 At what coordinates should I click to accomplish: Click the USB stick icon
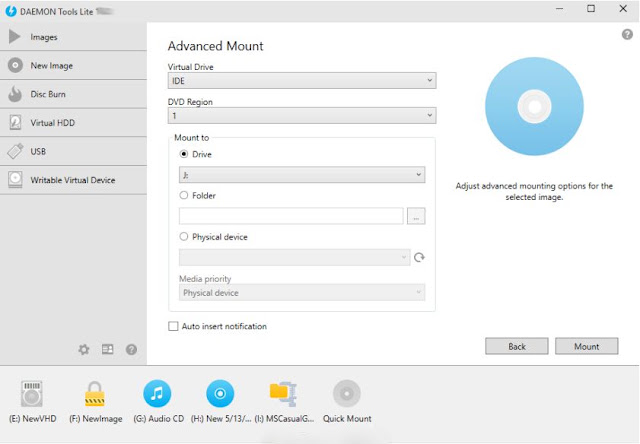(x=15, y=151)
